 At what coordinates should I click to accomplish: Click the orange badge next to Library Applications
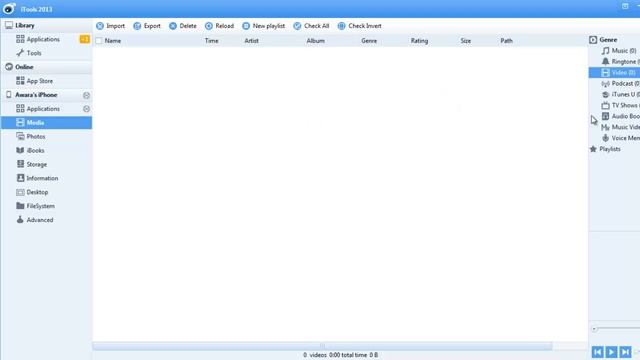pyautogui.click(x=84, y=39)
